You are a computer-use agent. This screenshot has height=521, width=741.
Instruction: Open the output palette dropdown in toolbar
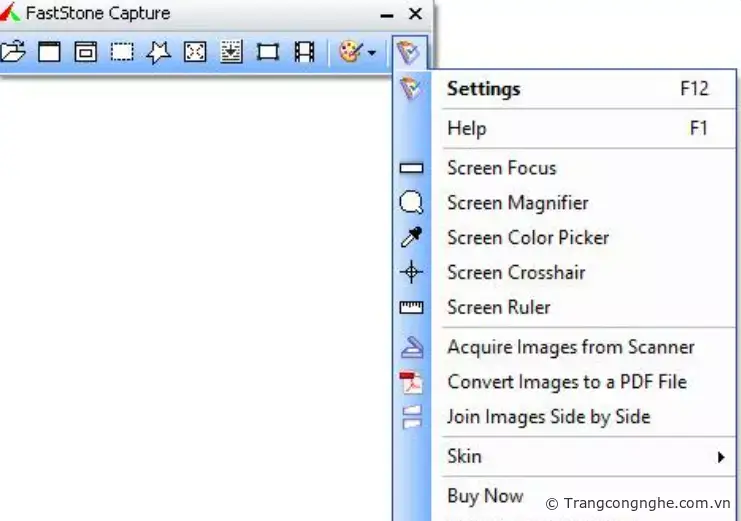(357, 51)
